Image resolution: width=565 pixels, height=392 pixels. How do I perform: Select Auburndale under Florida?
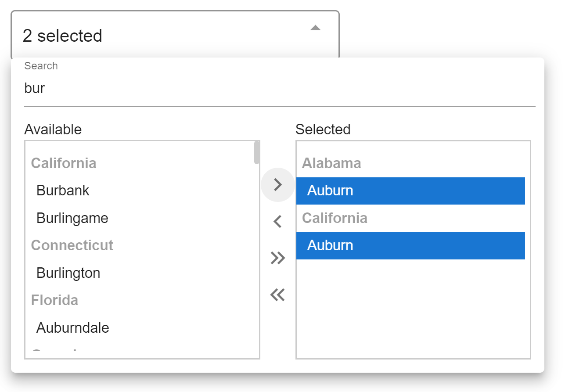click(72, 328)
